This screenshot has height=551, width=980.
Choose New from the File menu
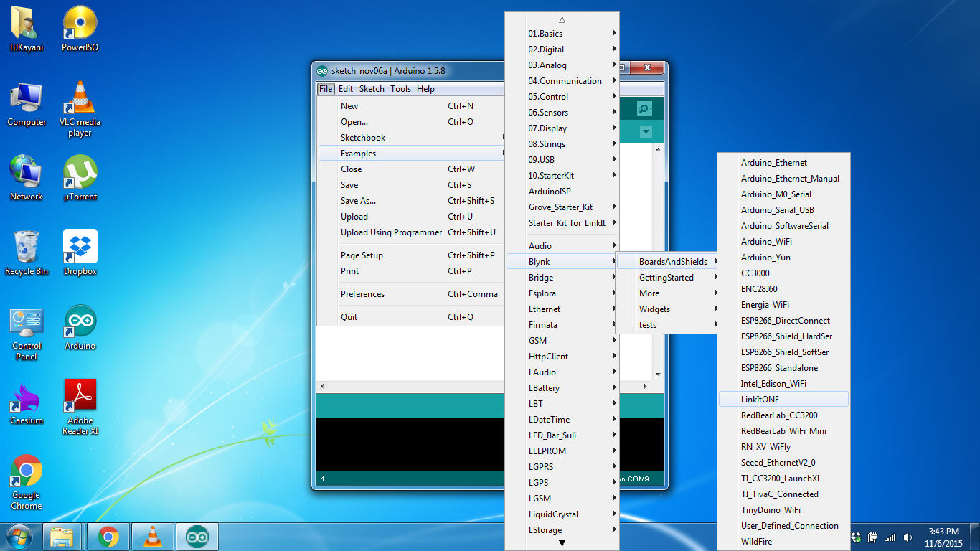click(412, 106)
